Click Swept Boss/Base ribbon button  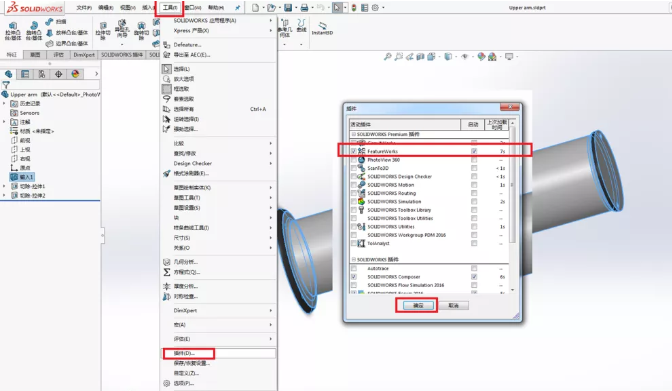(x=57, y=21)
